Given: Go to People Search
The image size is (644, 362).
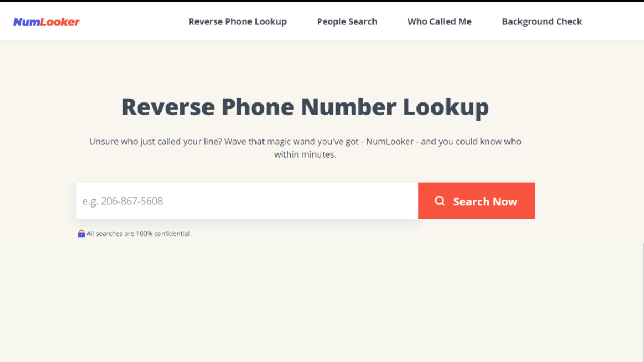Looking at the screenshot, I should pyautogui.click(x=347, y=21).
